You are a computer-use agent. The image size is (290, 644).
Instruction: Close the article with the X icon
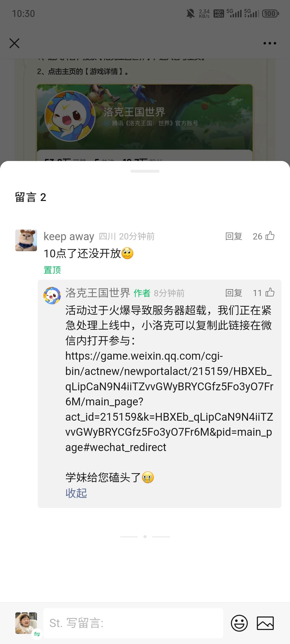15,43
